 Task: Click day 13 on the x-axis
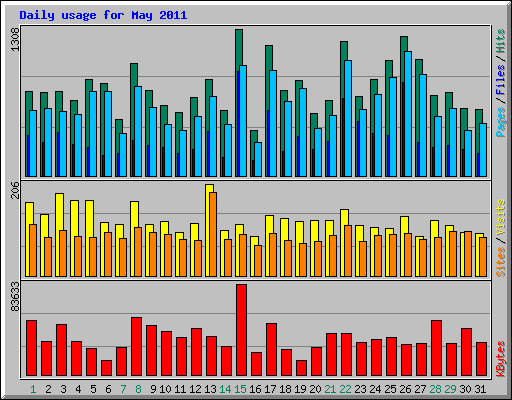210,389
